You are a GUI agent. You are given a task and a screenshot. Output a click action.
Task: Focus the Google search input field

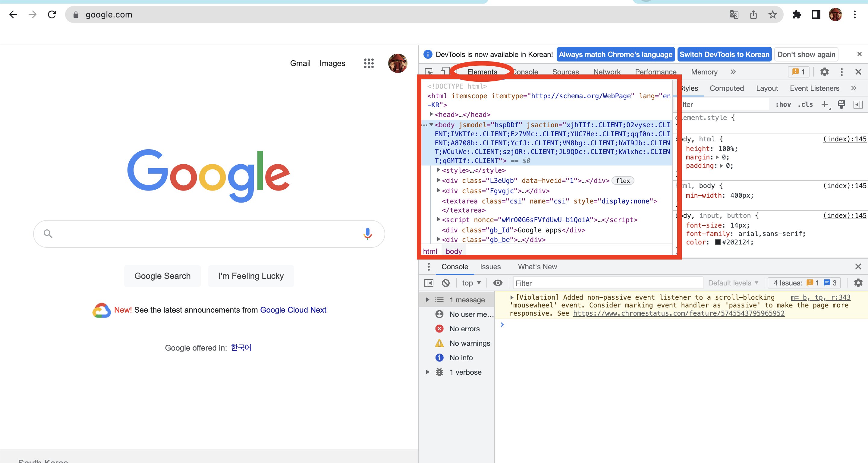(x=209, y=234)
